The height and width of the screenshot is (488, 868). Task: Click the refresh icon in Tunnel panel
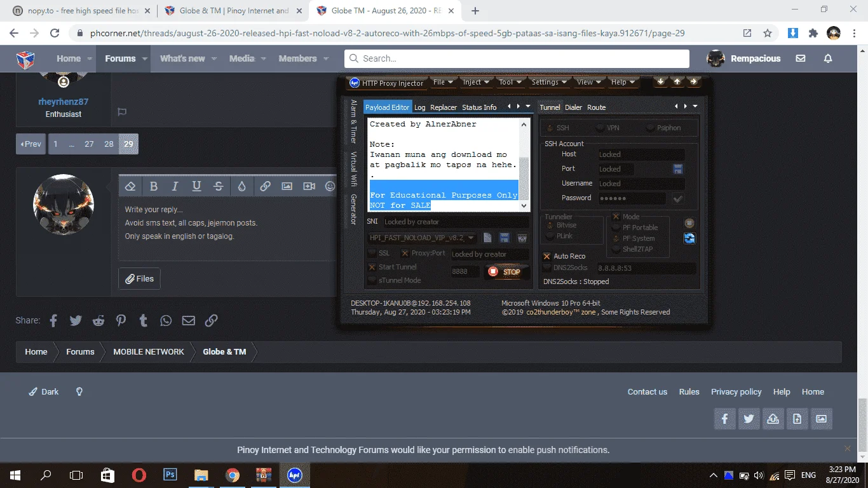tap(689, 238)
